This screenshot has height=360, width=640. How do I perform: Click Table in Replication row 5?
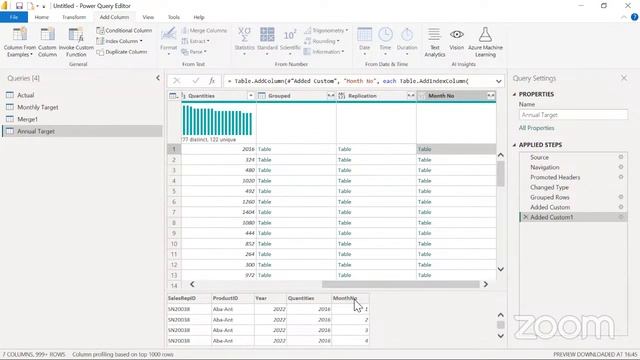pyautogui.click(x=344, y=191)
